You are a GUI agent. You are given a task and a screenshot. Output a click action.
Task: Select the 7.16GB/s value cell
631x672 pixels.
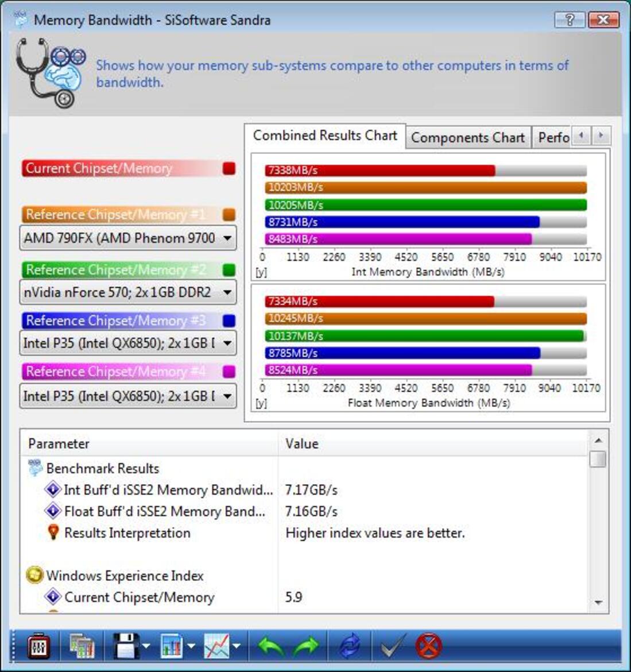pyautogui.click(x=311, y=511)
